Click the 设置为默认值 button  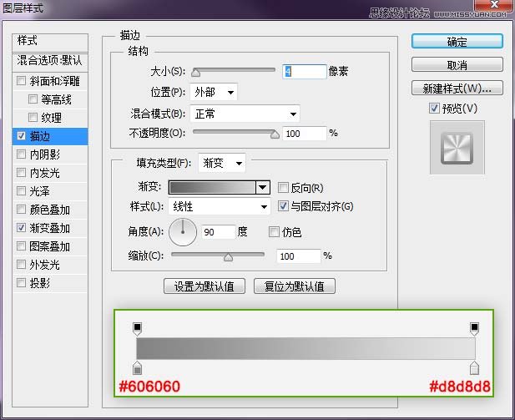(204, 286)
